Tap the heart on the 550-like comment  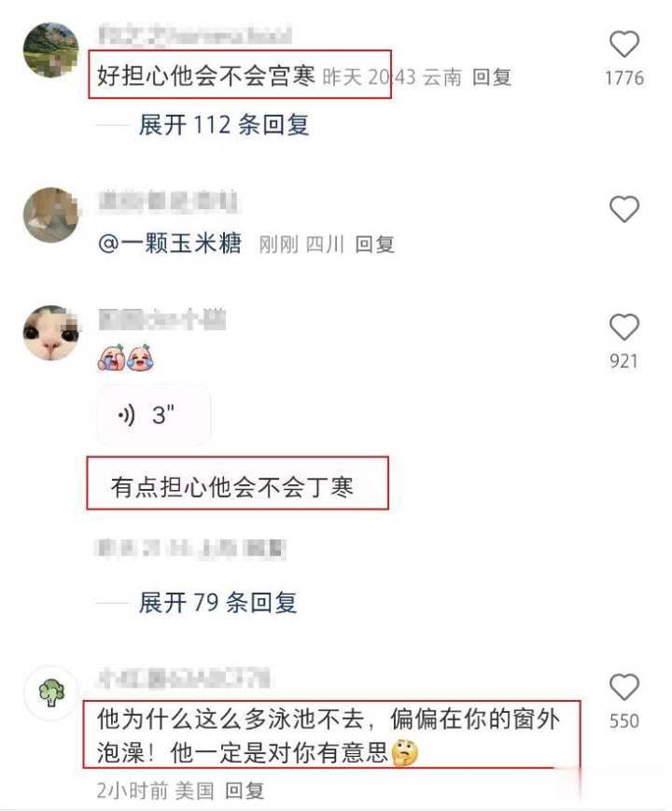(623, 688)
